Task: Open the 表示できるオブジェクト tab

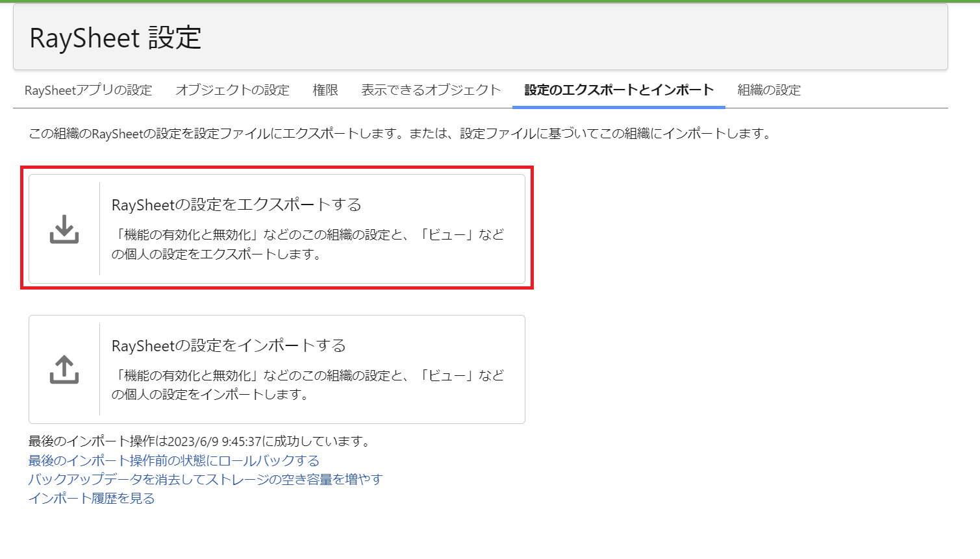Action: [x=431, y=90]
